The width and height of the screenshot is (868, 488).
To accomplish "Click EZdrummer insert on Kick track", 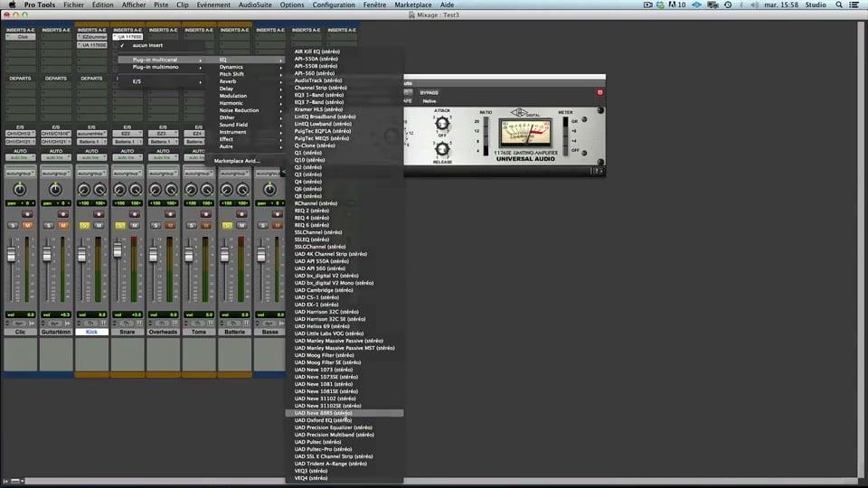I will (x=91, y=37).
